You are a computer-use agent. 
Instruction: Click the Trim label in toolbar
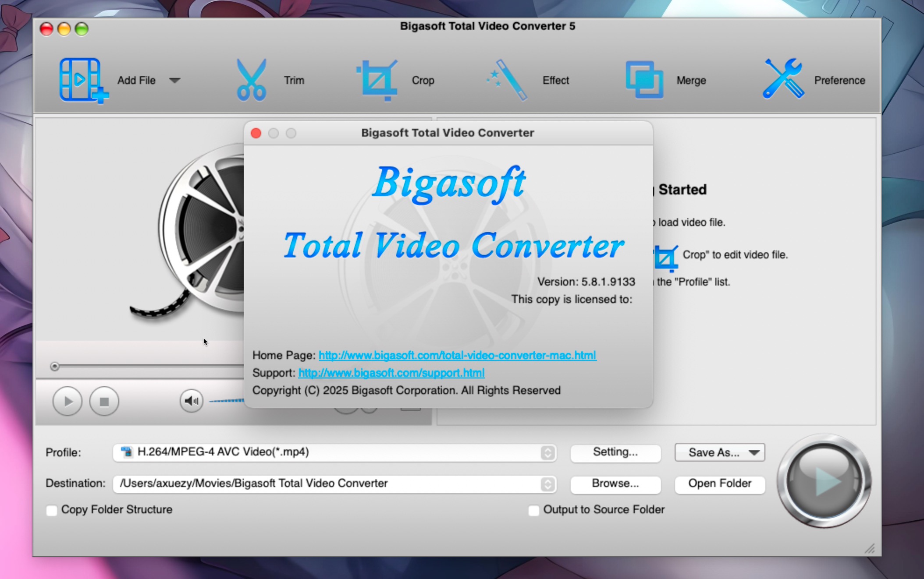294,81
